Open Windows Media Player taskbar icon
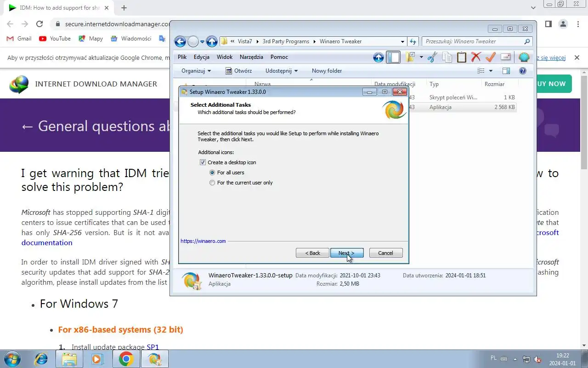The width and height of the screenshot is (588, 368). coord(97,359)
